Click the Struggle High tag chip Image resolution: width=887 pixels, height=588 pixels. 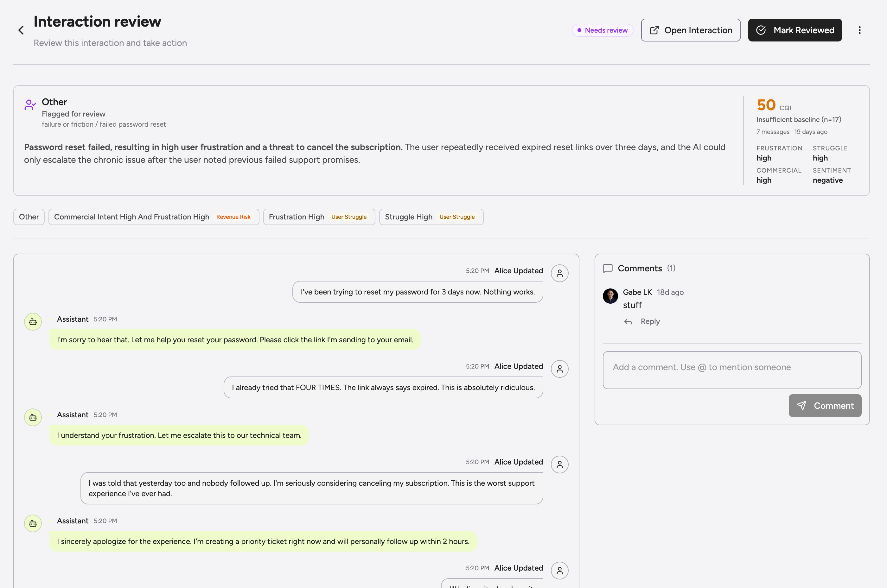tap(431, 217)
